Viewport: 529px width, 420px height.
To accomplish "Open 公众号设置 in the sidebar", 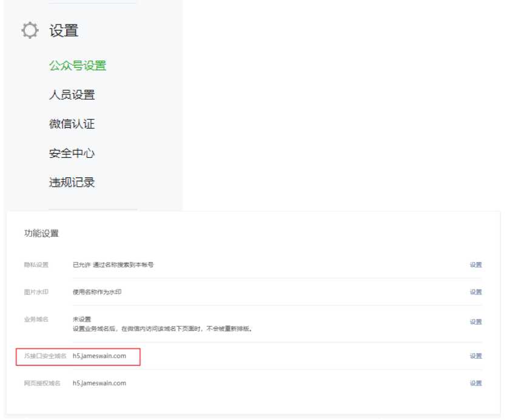I will (78, 66).
